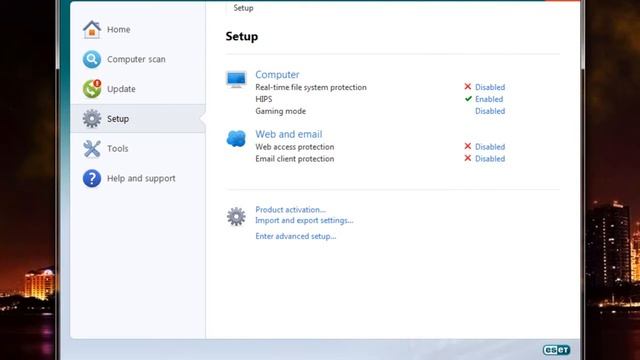640x360 pixels.
Task: Click red X for Real-time file system protection
Action: [x=468, y=87]
